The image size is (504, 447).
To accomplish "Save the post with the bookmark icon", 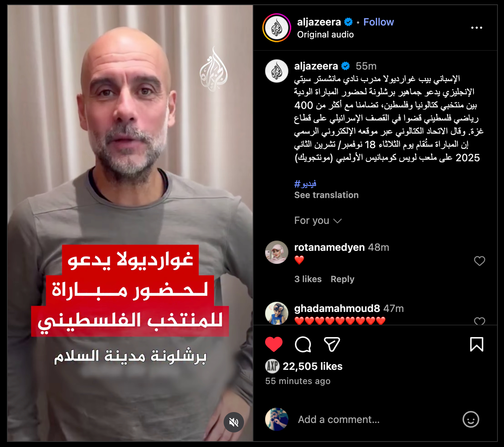I will pyautogui.click(x=476, y=344).
